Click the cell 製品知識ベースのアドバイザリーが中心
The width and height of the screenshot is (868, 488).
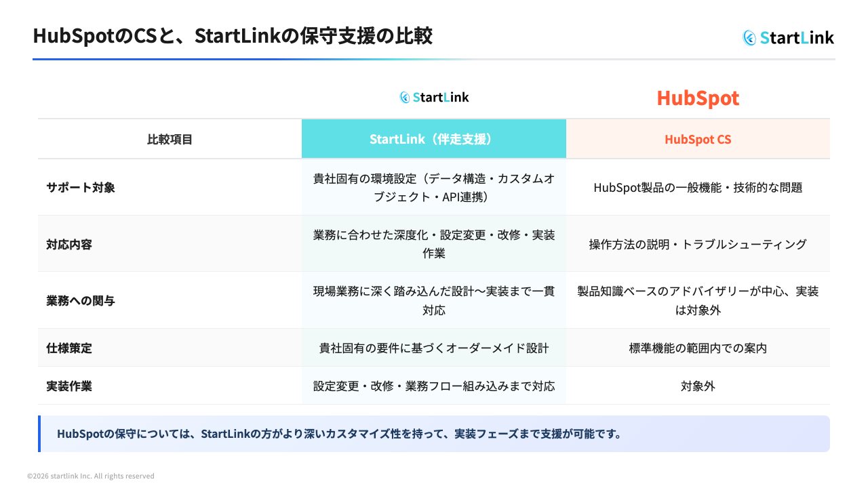[698, 301]
